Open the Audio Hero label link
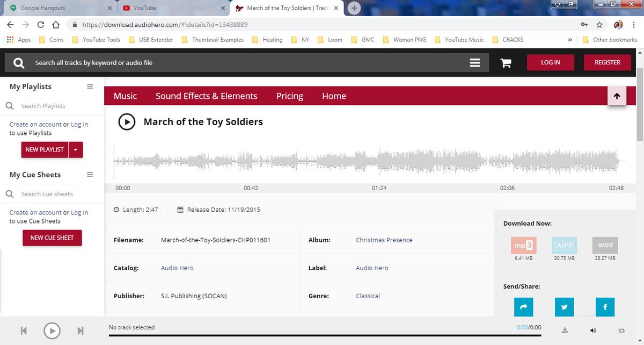The height and width of the screenshot is (345, 644). pyautogui.click(x=372, y=268)
